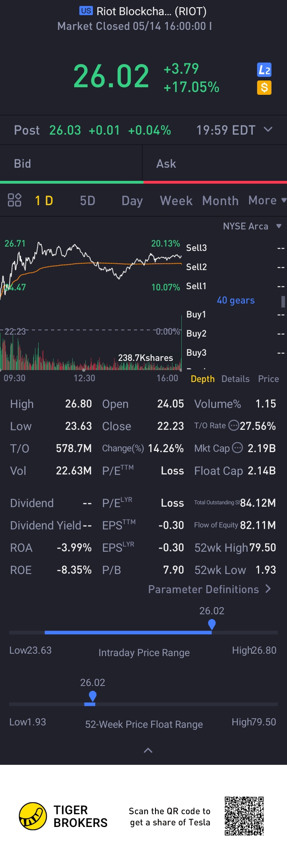This screenshot has height=868, width=287.
Task: Tap the 40 gears depth setting
Action: pyautogui.click(x=236, y=300)
